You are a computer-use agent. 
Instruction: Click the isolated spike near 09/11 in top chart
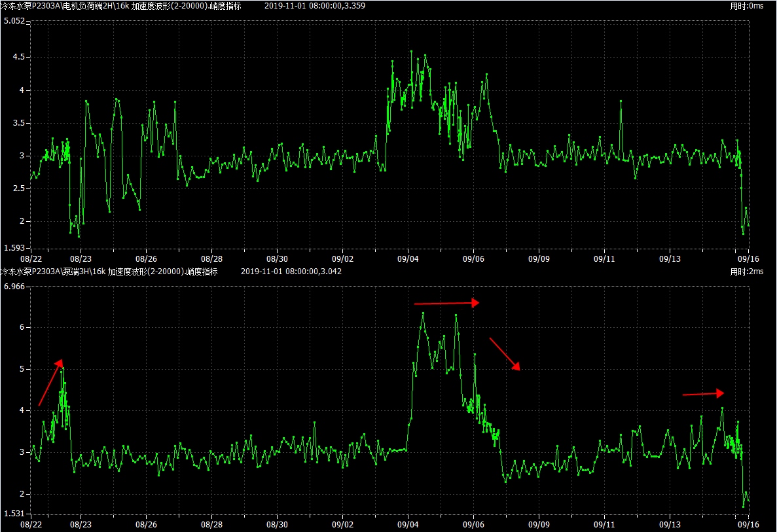click(x=621, y=102)
